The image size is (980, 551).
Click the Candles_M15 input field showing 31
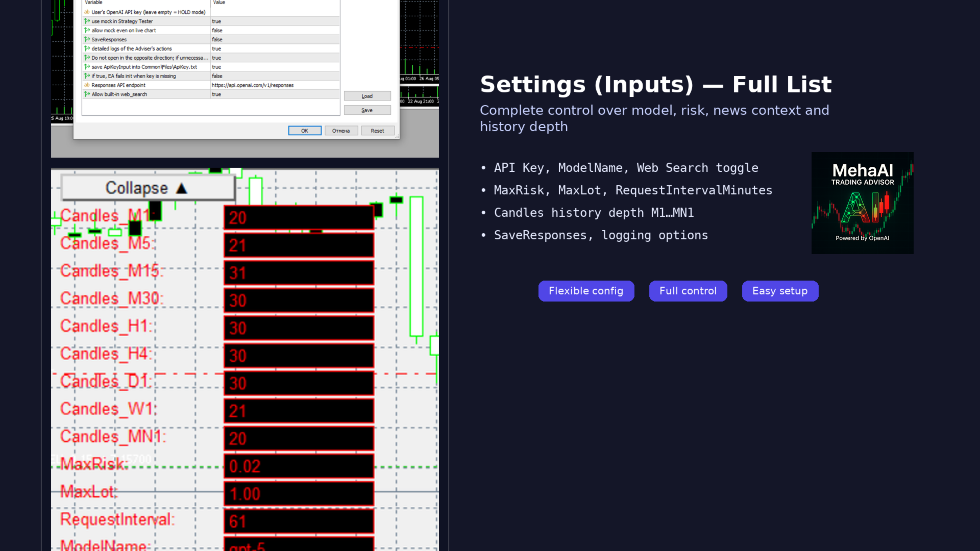(299, 273)
